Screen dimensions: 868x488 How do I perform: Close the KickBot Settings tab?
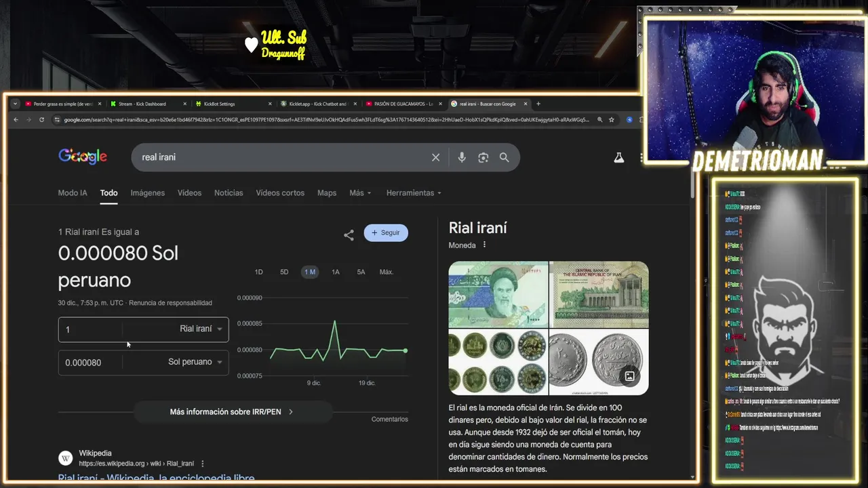point(270,104)
